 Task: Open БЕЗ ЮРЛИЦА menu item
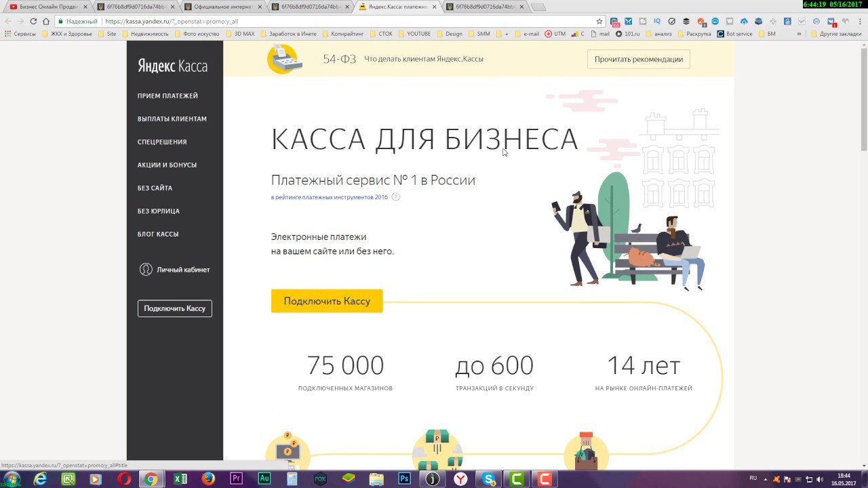click(x=159, y=211)
